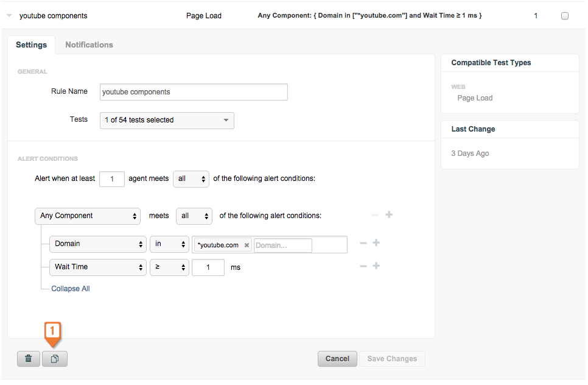The image size is (588, 385).
Task: Change the Domain metric dropdown
Action: tap(98, 244)
